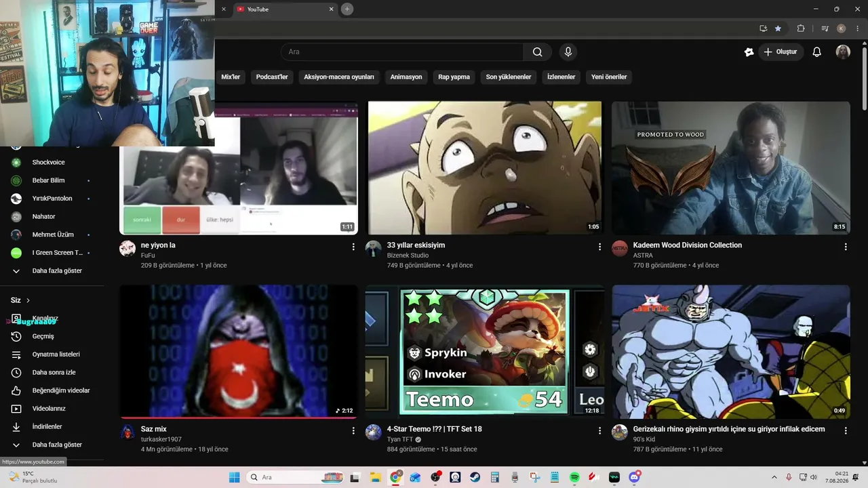
Task: Click the Windows Start button
Action: pyautogui.click(x=235, y=477)
